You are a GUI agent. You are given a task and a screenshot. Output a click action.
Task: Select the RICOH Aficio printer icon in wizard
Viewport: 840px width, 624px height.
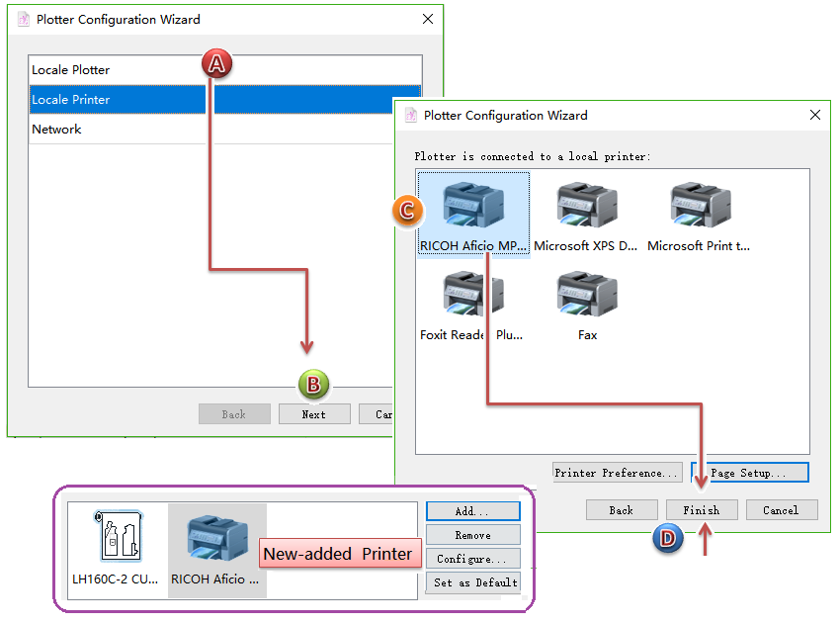pyautogui.click(x=473, y=206)
